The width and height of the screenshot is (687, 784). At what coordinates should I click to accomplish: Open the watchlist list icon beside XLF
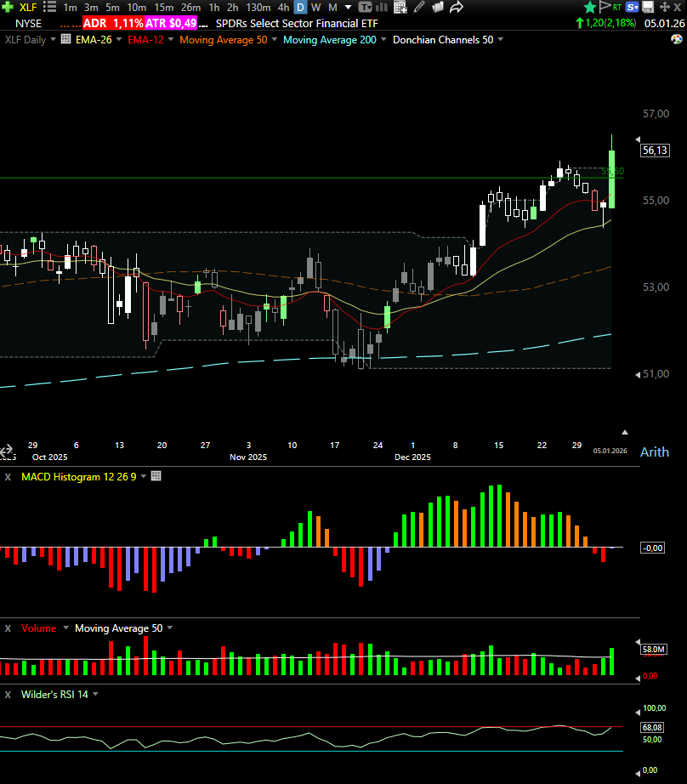(x=49, y=7)
